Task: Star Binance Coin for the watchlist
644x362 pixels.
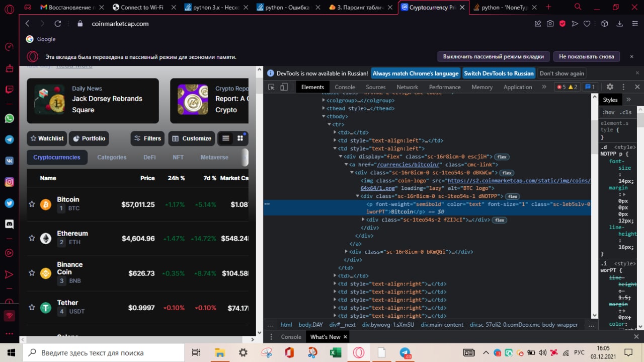Action: (x=32, y=273)
